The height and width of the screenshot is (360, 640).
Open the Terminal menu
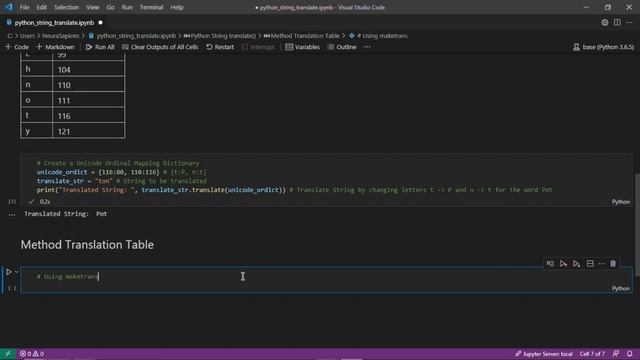[151, 7]
